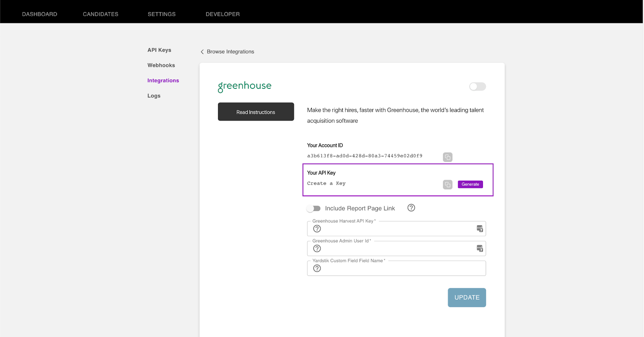
Task: Click password manager icon in Admin User Id field
Action: (480, 249)
